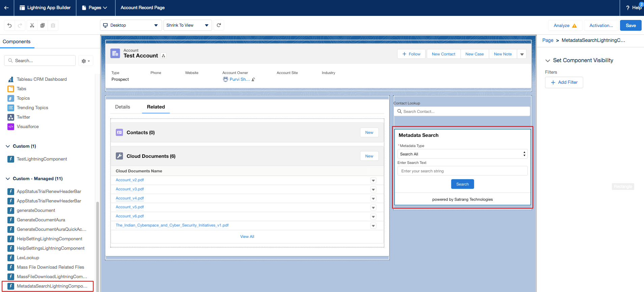
Task: Open component list settings gear
Action: [85, 61]
